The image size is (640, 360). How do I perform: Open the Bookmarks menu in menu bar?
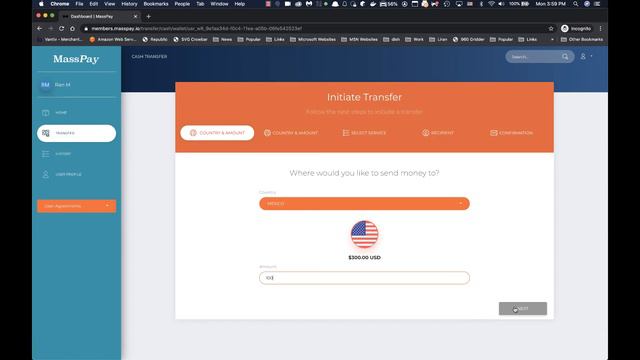[x=156, y=4]
